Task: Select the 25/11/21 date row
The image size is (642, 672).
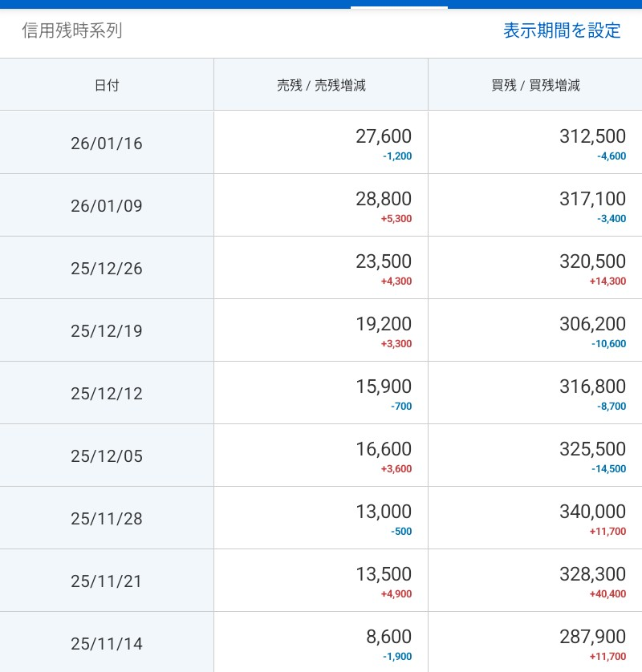Action: pos(107,581)
